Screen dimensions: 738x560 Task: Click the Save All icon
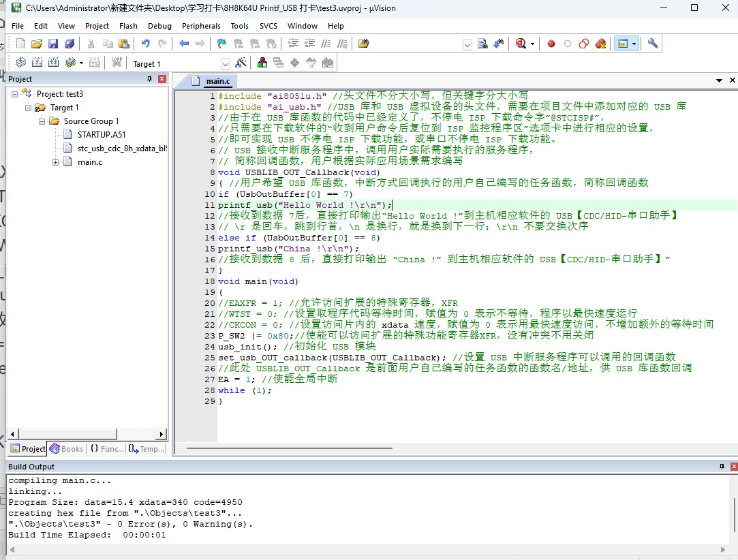pos(70,44)
